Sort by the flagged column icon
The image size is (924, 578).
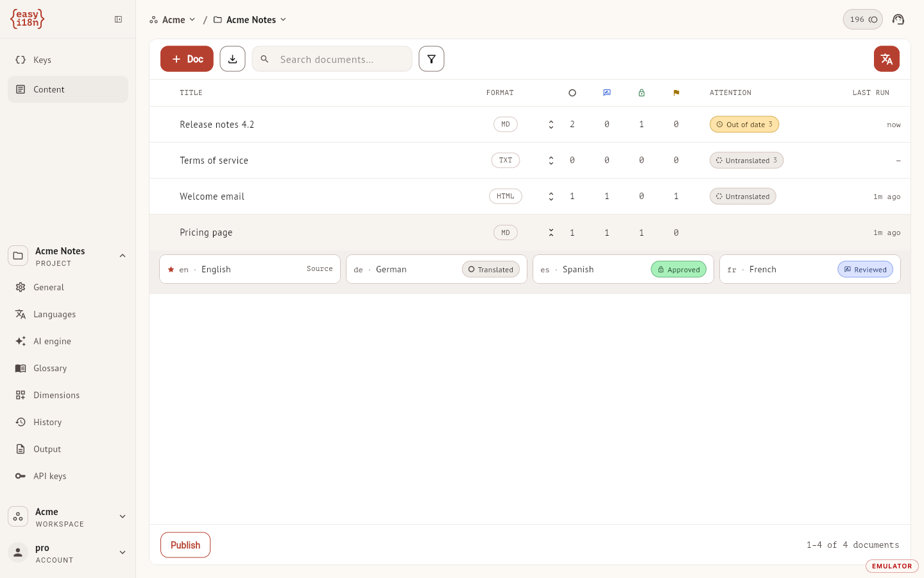676,93
